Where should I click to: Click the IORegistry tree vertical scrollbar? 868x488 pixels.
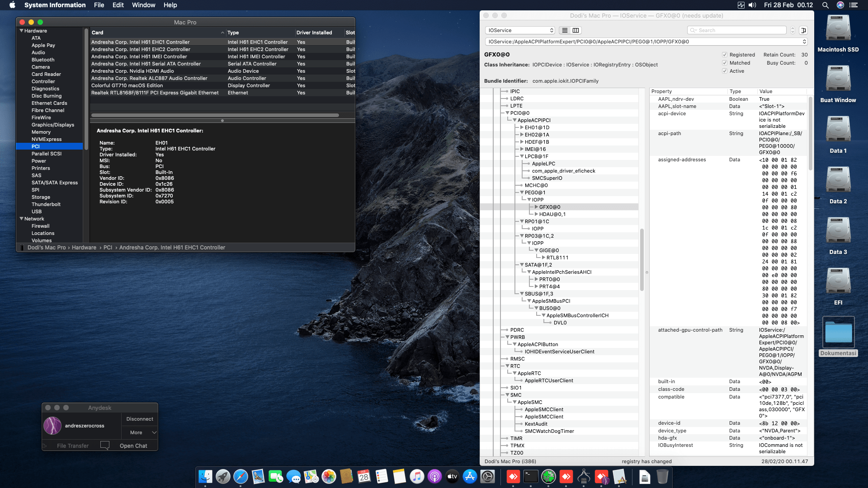pos(642,260)
